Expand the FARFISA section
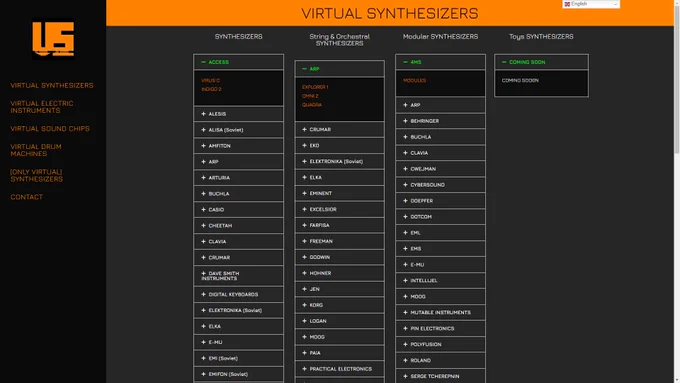This screenshot has height=383, width=680. coord(340,225)
